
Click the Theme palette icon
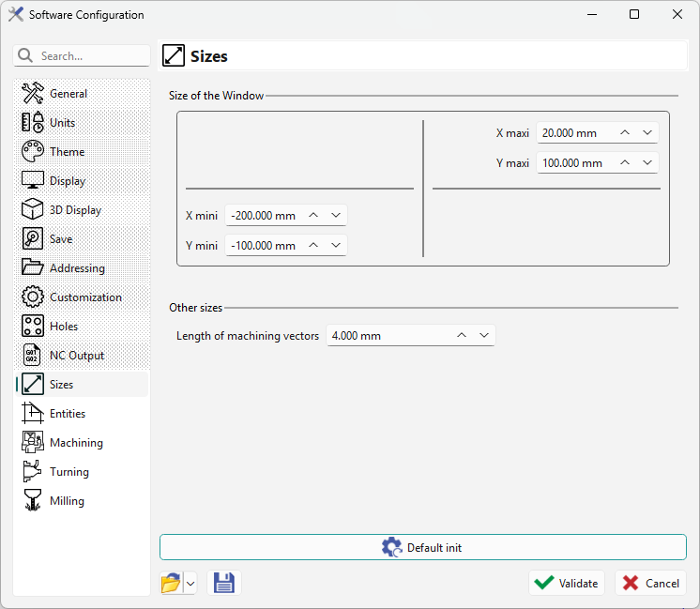pos(33,152)
